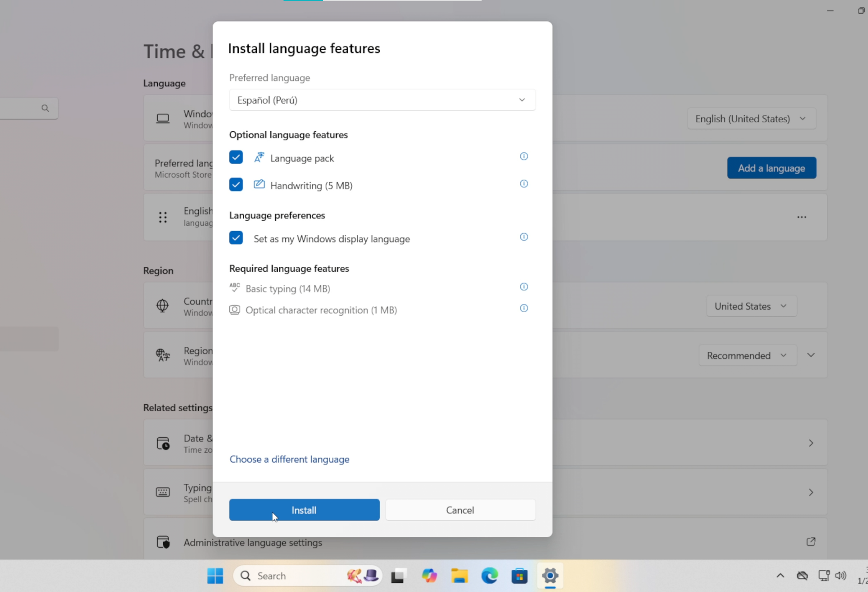
Task: Open File Explorer from taskbar
Action: tap(459, 576)
